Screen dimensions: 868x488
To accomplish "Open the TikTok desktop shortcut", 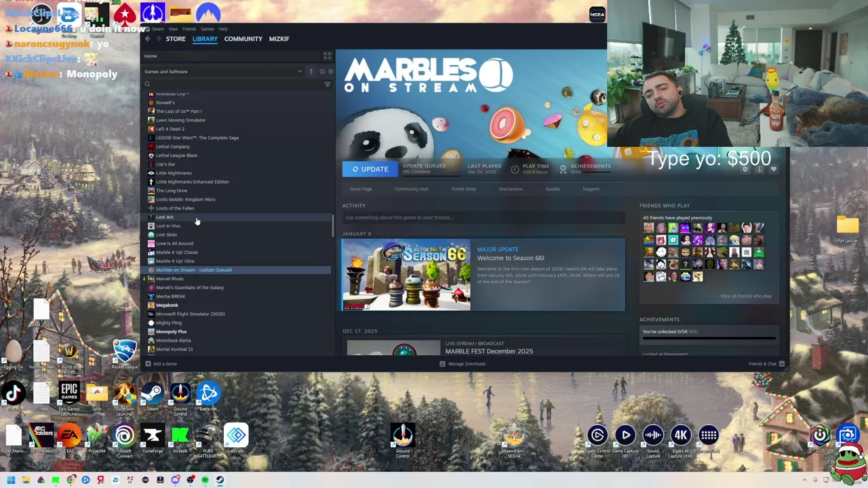I will pos(14,397).
